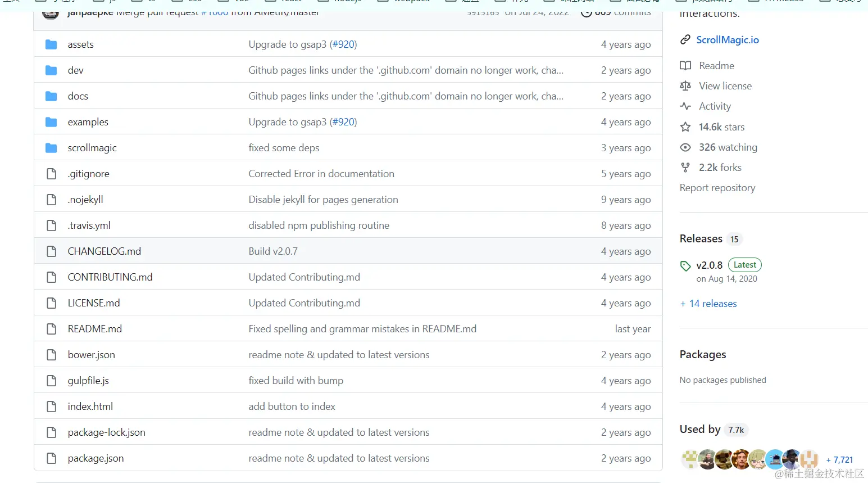Click the .gitignore file icon
Screen dimensions: 868x483
[52, 174]
